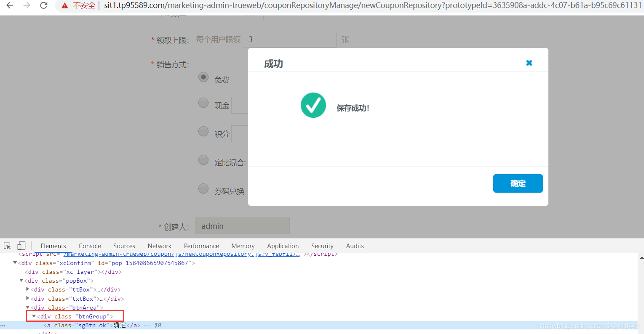The height and width of the screenshot is (334, 644).
Task: Expand the txtBox div node
Action: coord(28,299)
